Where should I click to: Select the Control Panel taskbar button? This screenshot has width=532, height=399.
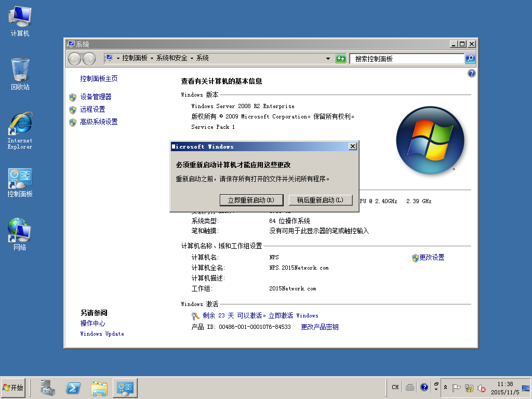click(x=125, y=388)
